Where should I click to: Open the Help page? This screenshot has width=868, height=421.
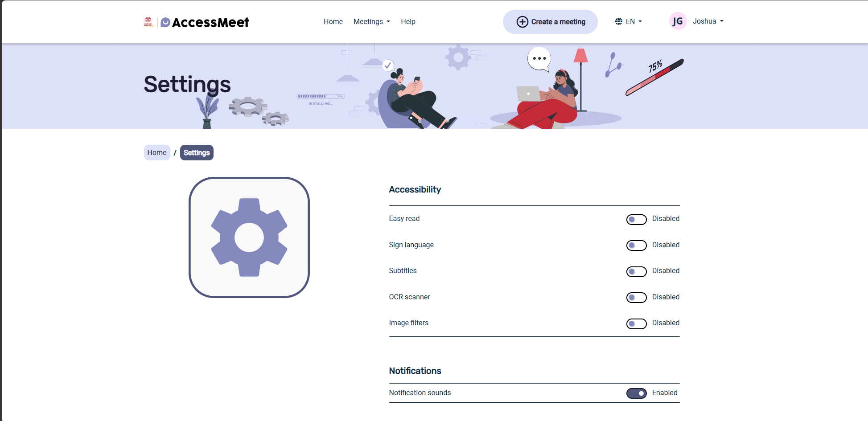click(x=408, y=21)
